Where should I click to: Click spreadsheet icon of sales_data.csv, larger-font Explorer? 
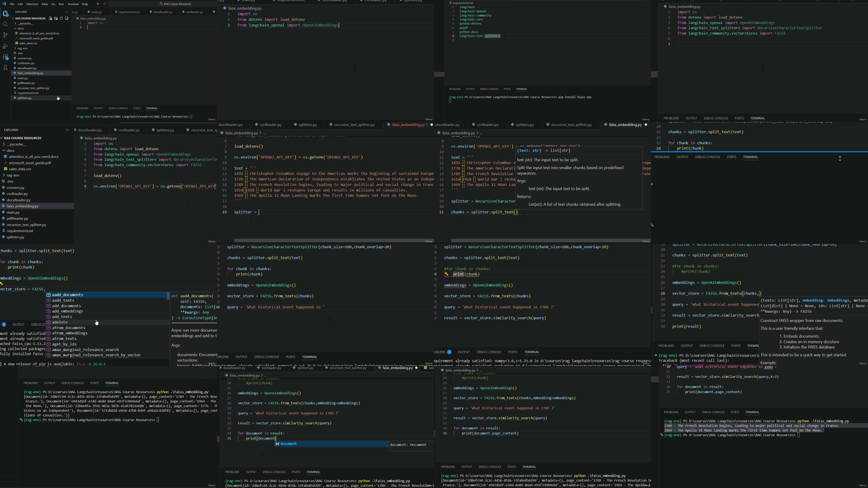click(5, 169)
